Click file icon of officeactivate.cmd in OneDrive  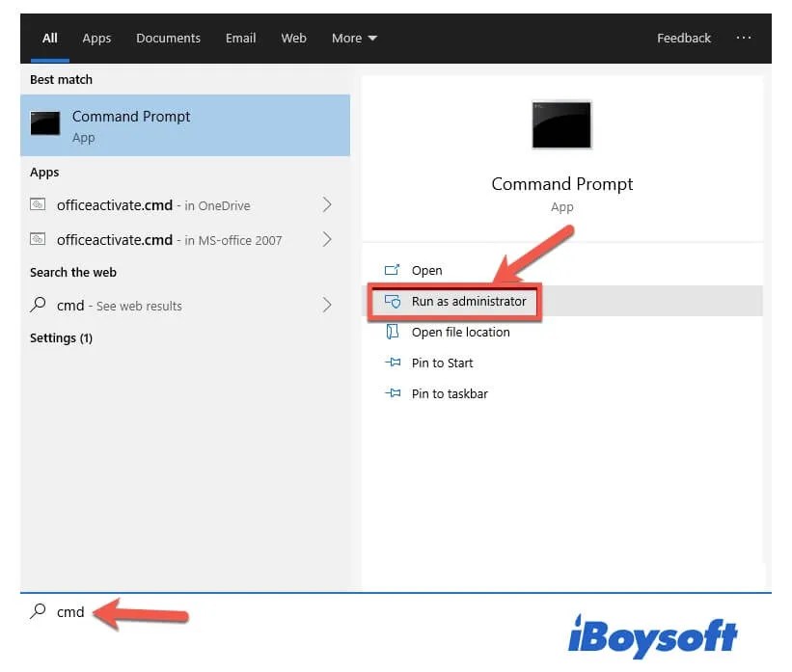tap(38, 204)
